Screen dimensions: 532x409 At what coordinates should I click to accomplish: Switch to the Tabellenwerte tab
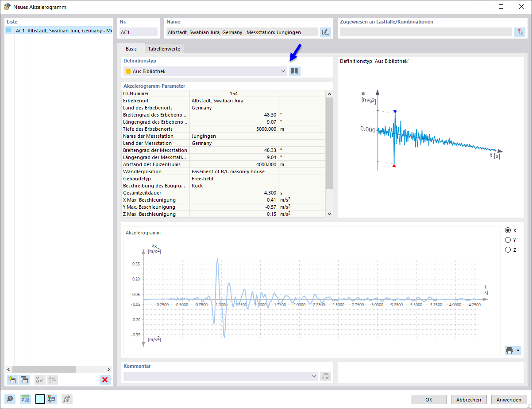164,49
